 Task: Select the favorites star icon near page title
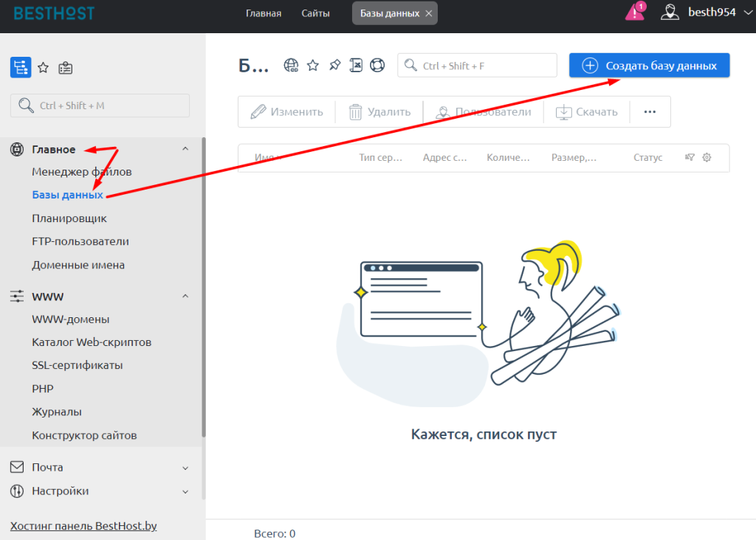(x=312, y=65)
